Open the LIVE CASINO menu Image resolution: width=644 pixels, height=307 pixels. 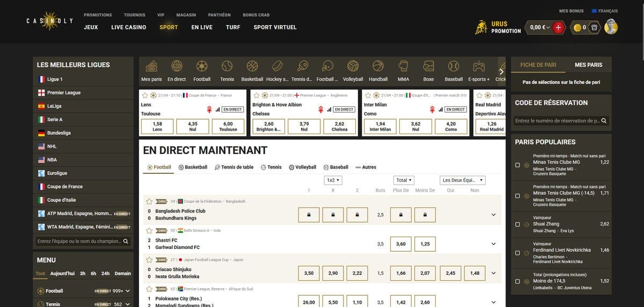click(x=129, y=27)
